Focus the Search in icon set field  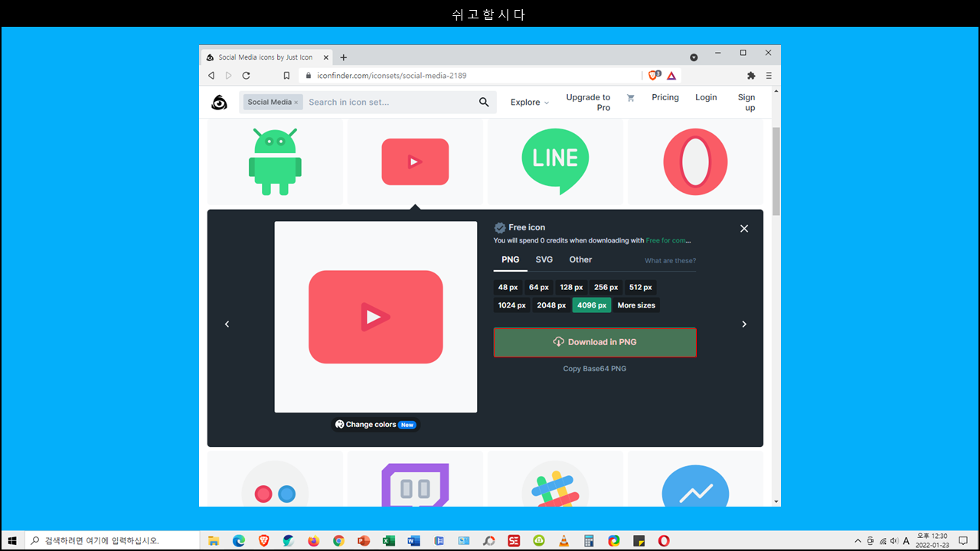pyautogui.click(x=389, y=103)
